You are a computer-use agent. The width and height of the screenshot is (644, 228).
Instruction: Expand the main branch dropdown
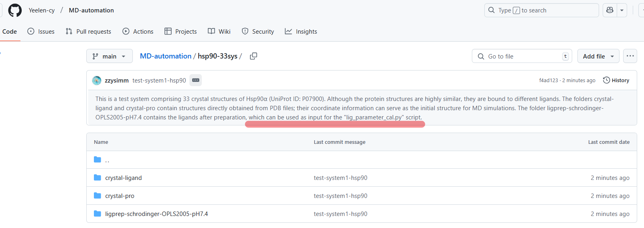(109, 56)
